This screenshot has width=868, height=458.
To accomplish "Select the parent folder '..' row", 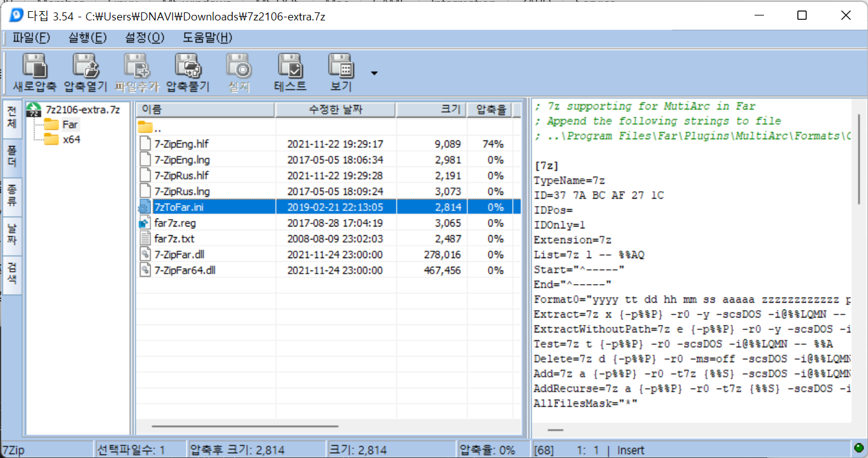I will click(328, 129).
